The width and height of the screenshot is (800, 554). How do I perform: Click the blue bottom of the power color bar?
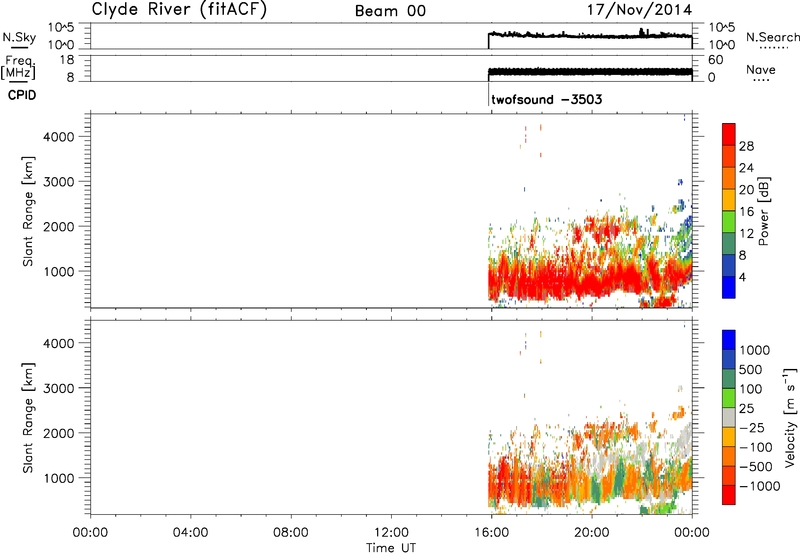click(729, 287)
